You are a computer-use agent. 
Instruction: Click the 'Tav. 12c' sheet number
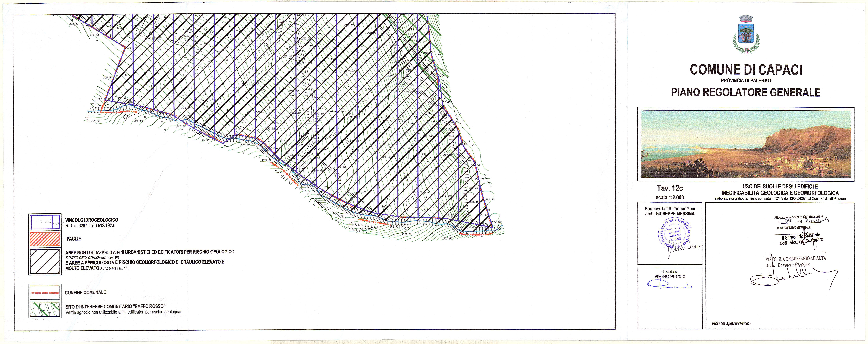[x=670, y=188]
